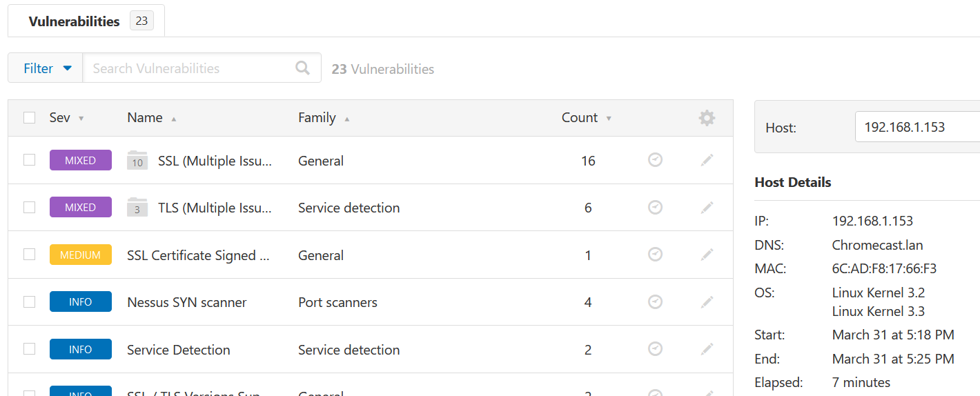Click the snooze circle icon for Nessus SYN scanner

[656, 301]
